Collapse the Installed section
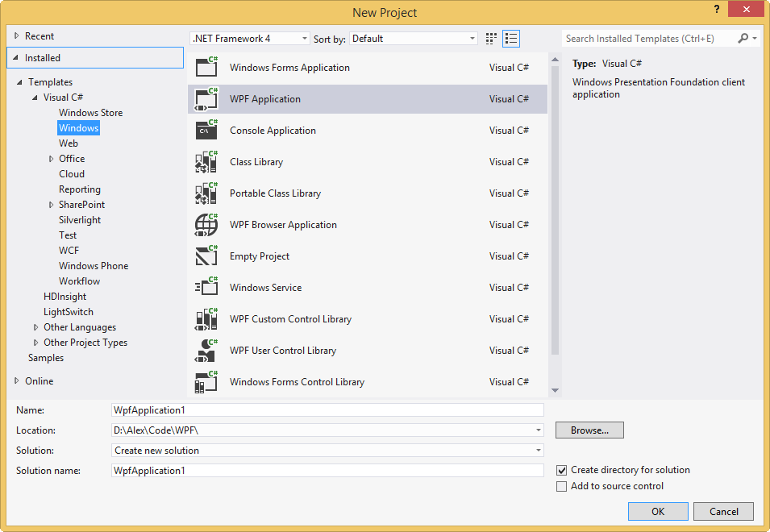 [15, 58]
